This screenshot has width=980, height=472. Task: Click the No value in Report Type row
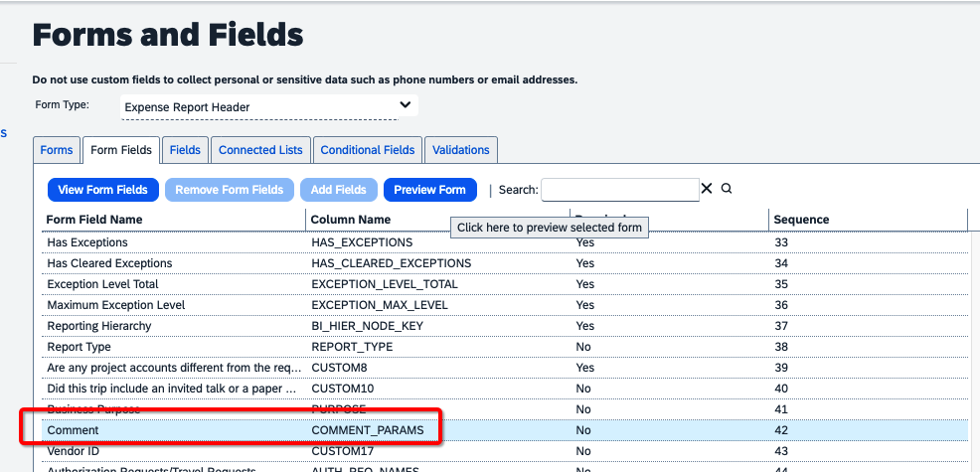coord(583,347)
